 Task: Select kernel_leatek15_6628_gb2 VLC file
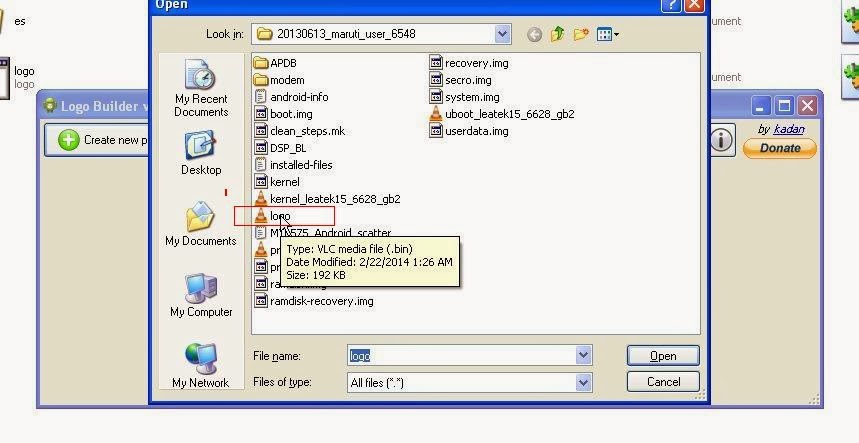328,199
